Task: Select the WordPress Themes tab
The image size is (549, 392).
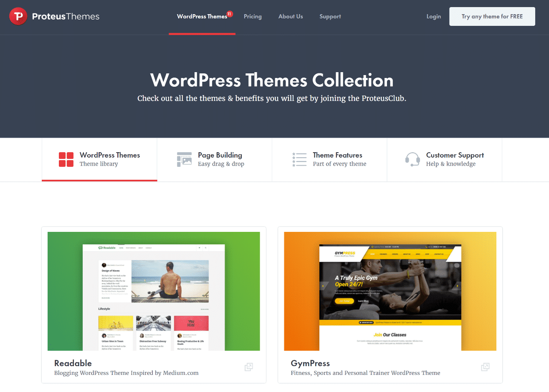Action: coord(99,159)
